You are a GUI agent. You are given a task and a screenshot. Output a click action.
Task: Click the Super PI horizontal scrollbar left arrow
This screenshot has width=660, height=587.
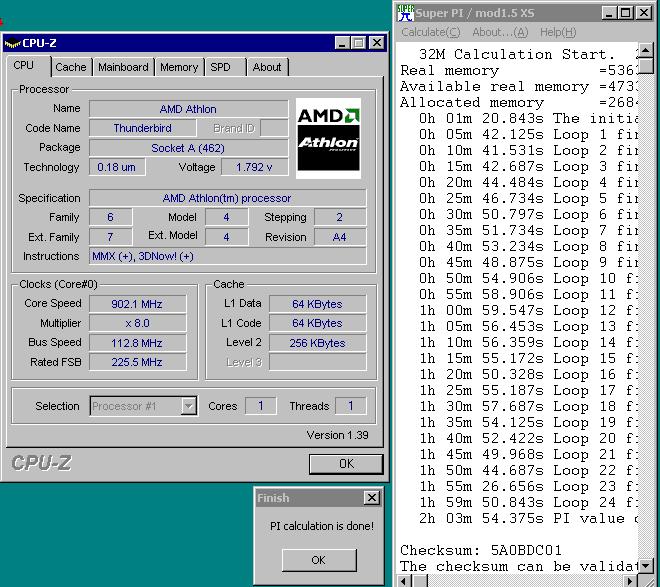point(405,581)
